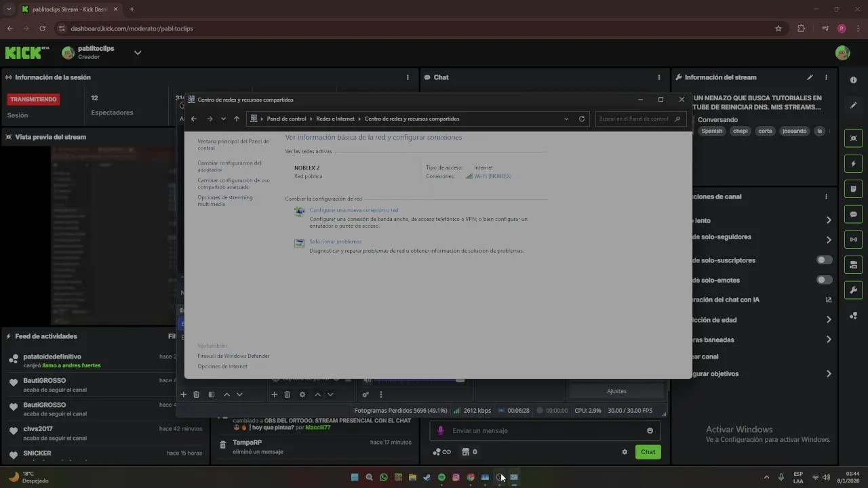Click the green Chat send button
The image size is (868, 488).
[648, 452]
